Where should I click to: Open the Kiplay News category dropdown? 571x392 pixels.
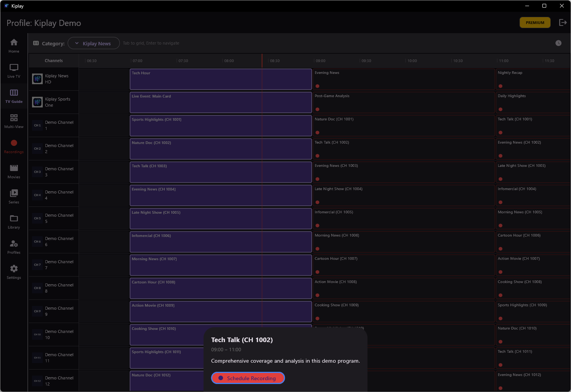[x=93, y=43]
